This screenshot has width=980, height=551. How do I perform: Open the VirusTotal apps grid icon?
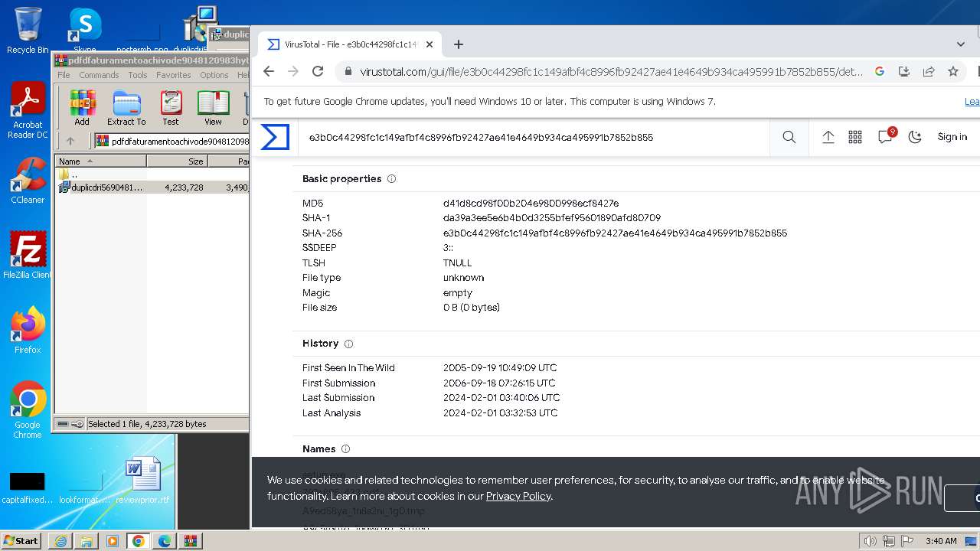point(855,137)
